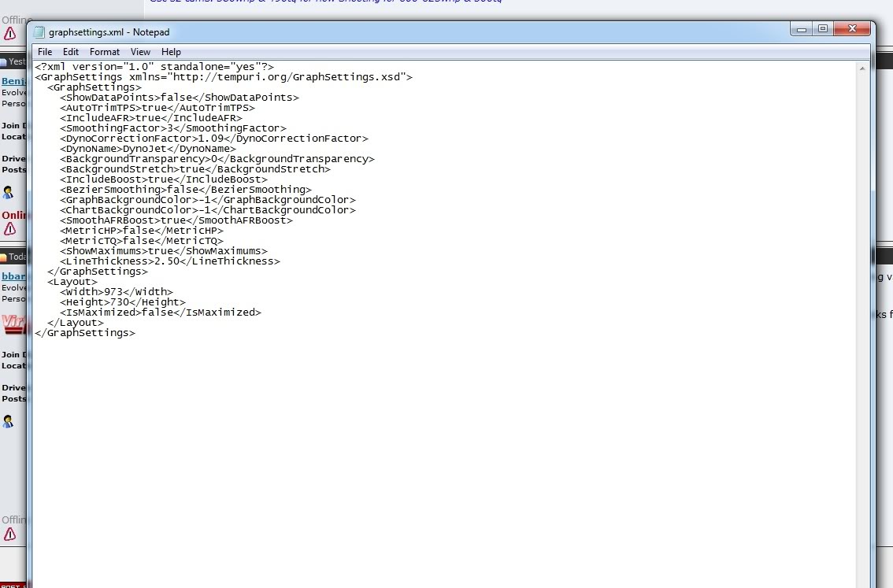Click the scrollbar up arrow in Notepad
Image resolution: width=893 pixels, height=588 pixels.
[862, 68]
